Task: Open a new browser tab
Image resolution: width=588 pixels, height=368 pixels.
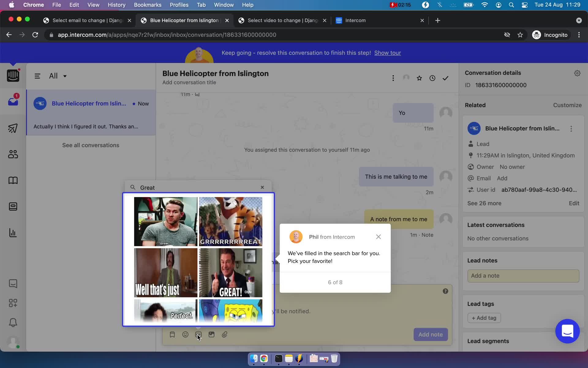Action: coord(438,20)
